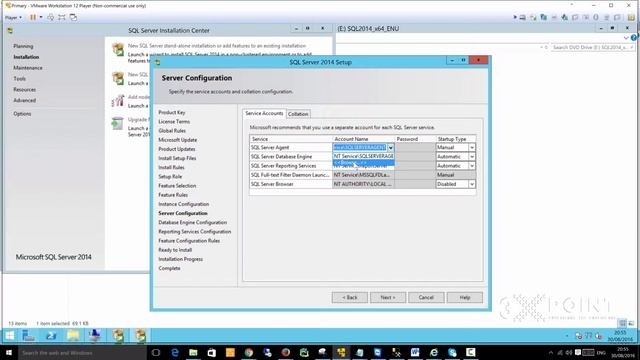This screenshot has height=360, width=640.
Task: Open the Reporting Services startup type dropdown
Action: (471, 166)
